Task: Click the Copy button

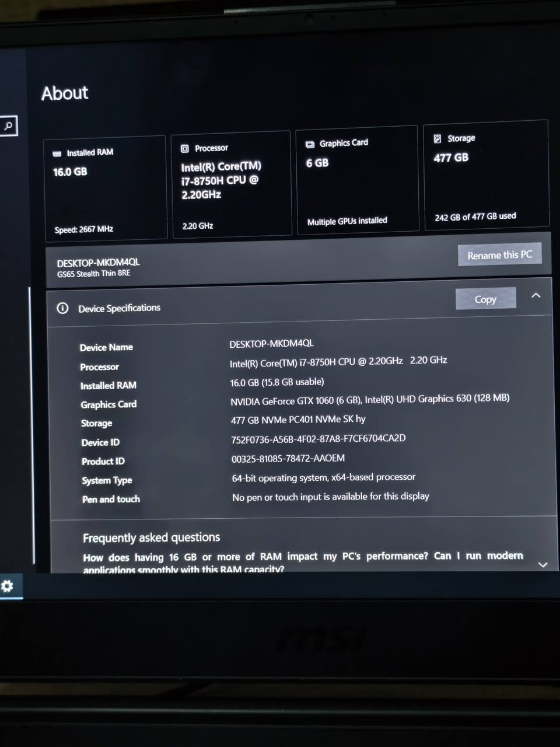Action: coord(485,299)
